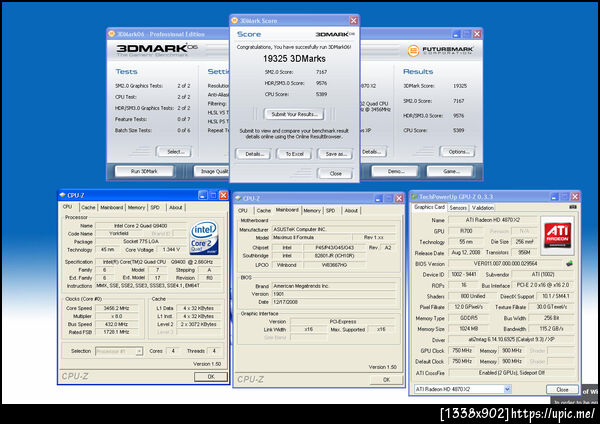The width and height of the screenshot is (600, 424).
Task: Save BIOS using the chip icon in GPU-Z
Action: point(569,263)
